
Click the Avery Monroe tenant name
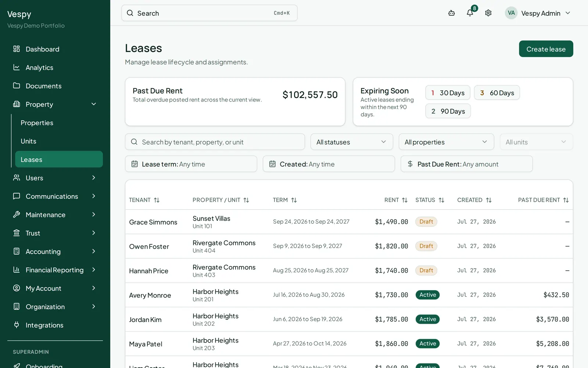point(150,295)
